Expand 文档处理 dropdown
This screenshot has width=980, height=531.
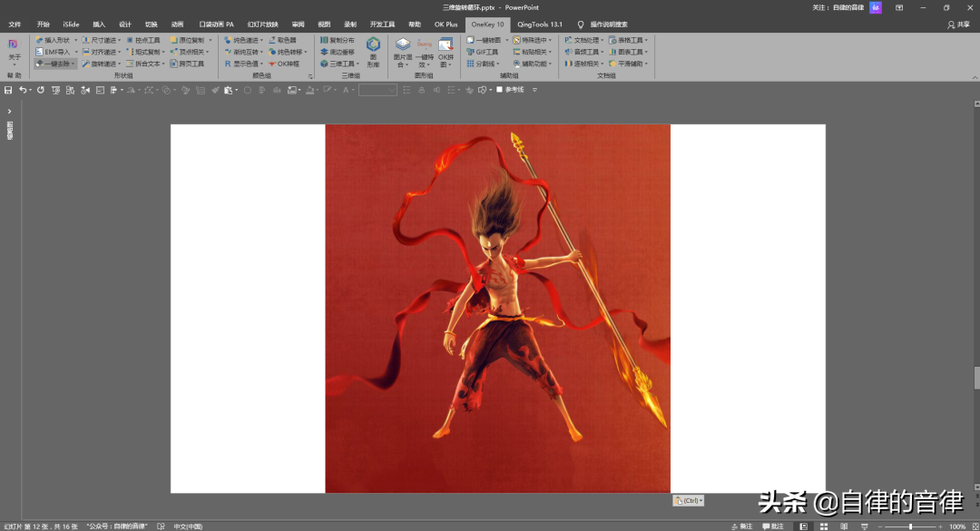pos(602,40)
